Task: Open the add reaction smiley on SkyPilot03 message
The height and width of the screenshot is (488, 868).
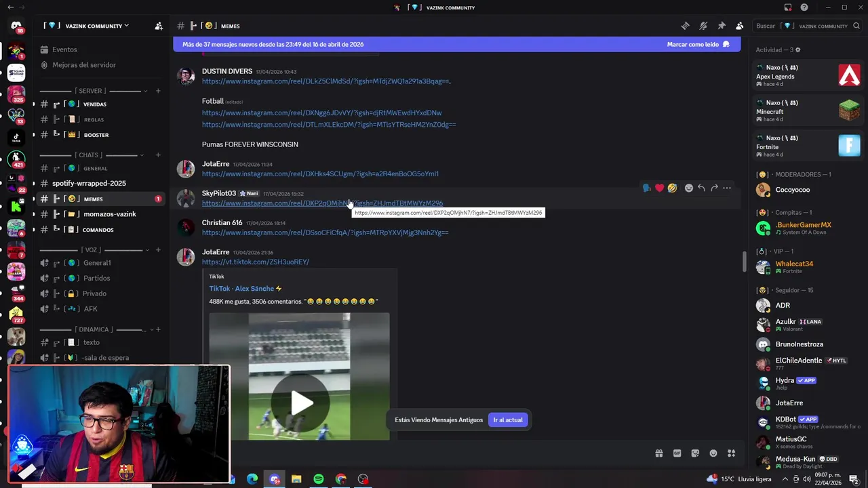Action: point(689,188)
